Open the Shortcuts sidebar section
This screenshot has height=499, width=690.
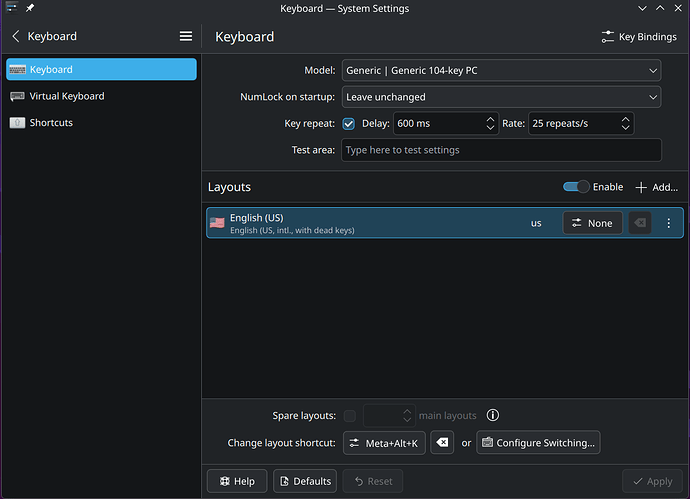coord(50,122)
